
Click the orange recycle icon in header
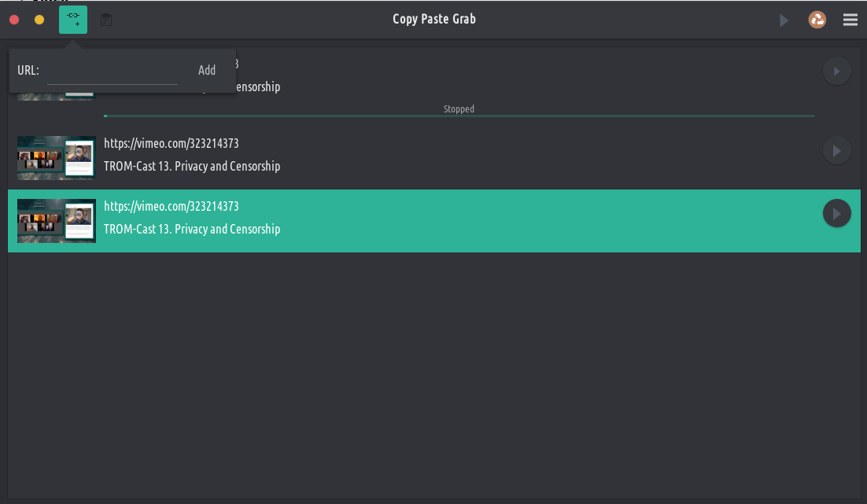click(817, 20)
